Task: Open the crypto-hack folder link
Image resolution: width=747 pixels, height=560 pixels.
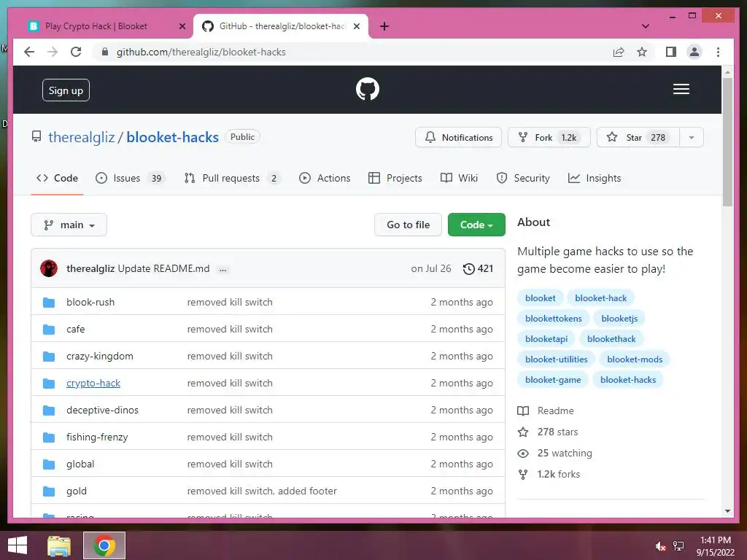Action: click(93, 384)
